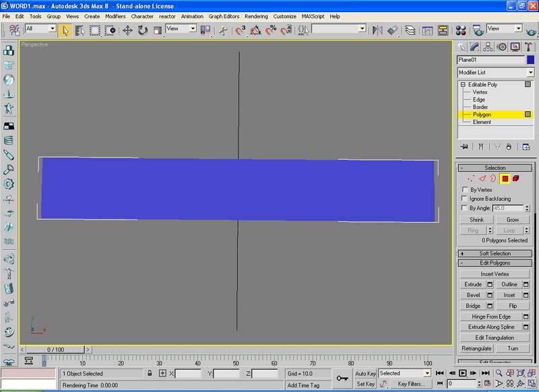The width and height of the screenshot is (539, 392).
Task: Click the Play Animation button
Action: pos(463,373)
